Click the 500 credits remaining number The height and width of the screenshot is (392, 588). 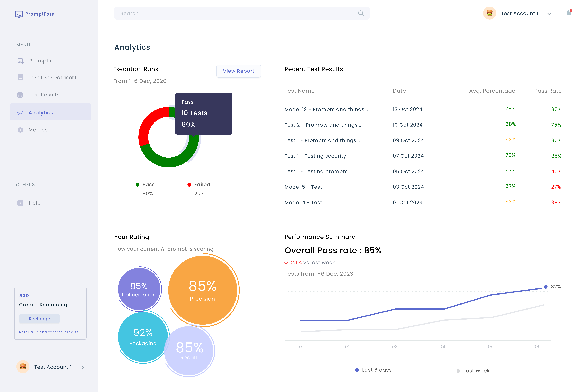coord(24,296)
